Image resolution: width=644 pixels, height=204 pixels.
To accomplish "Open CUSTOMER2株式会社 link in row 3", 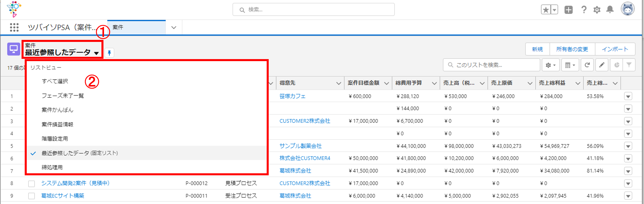I will click(x=305, y=121).
